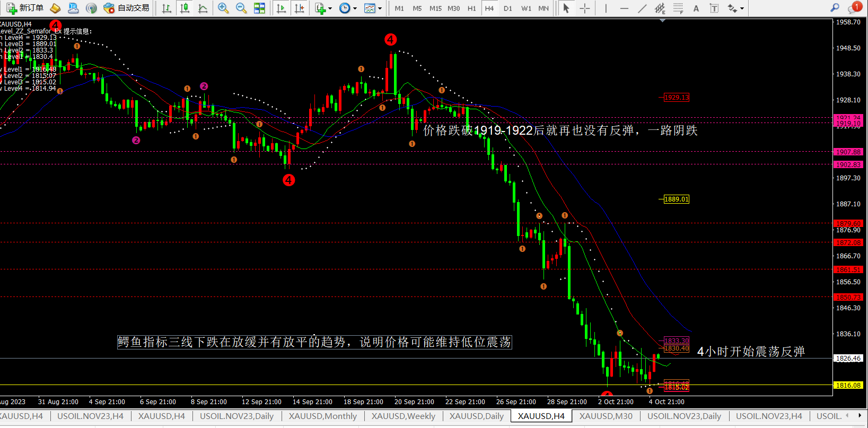
Task: Pick the diagonal trendline tool
Action: (642, 8)
